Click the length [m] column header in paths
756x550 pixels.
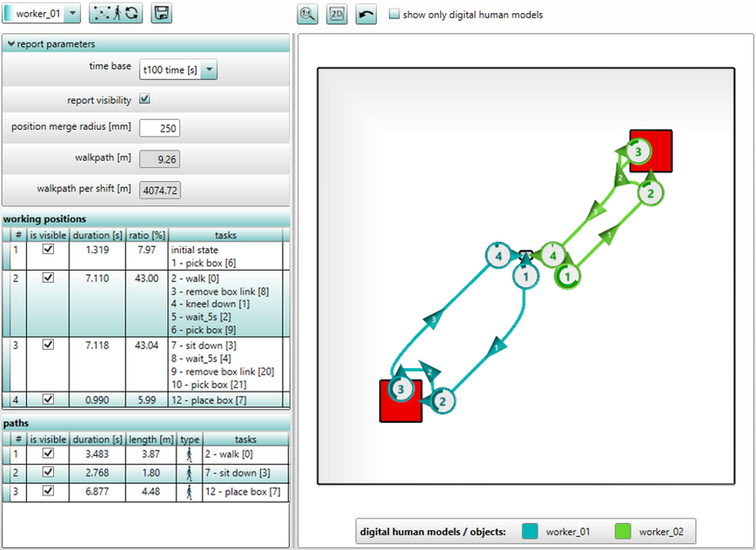[151, 439]
